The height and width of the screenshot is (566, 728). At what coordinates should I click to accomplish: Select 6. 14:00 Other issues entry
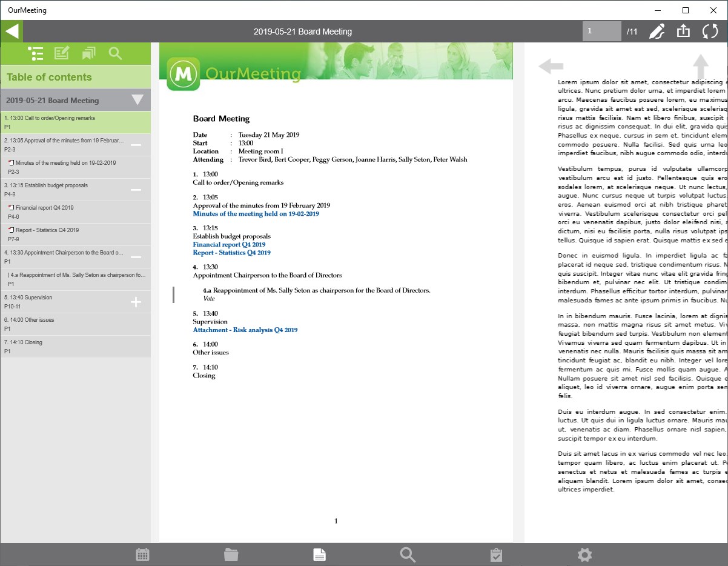pyautogui.click(x=75, y=324)
